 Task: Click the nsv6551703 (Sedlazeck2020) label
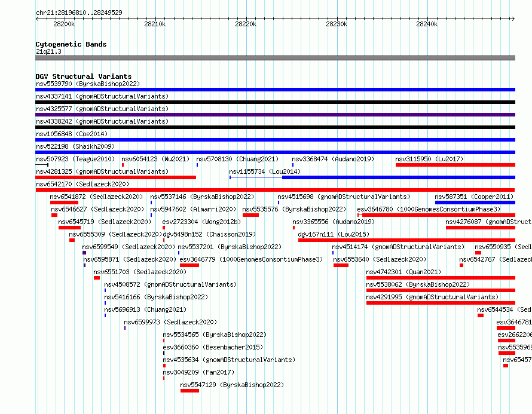[140, 272]
